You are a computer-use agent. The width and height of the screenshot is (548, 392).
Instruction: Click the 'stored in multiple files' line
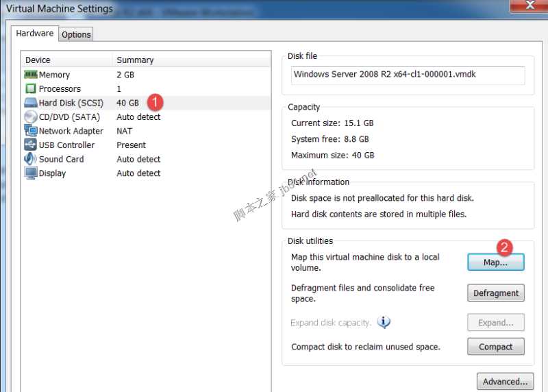pos(379,215)
